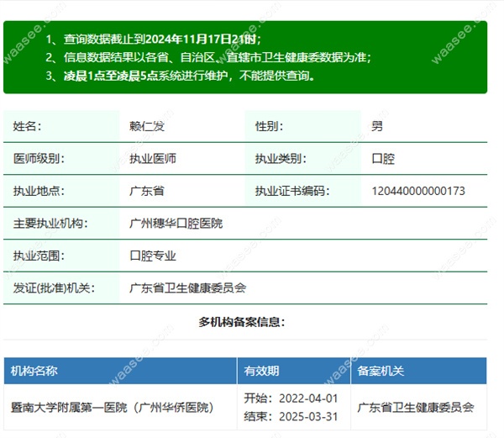This screenshot has width=504, height=438.
Task: Click the 姓名 label
Action: (x=28, y=126)
